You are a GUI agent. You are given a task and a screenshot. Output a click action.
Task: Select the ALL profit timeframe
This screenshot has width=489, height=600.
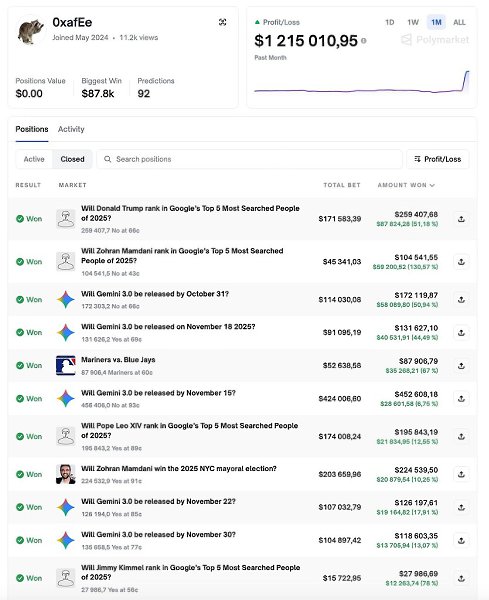point(459,22)
